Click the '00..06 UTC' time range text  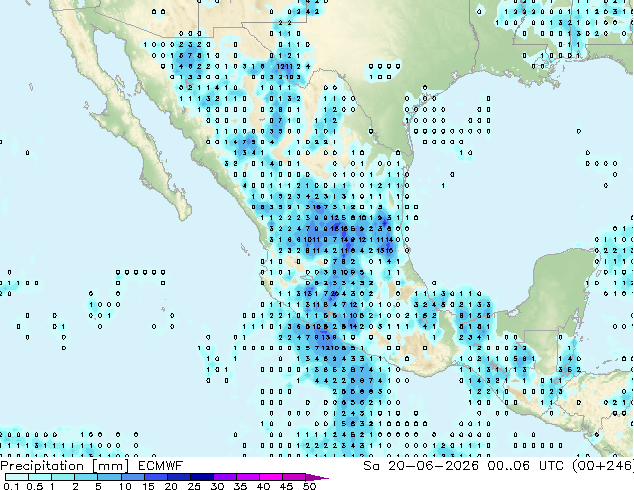[x=525, y=466]
